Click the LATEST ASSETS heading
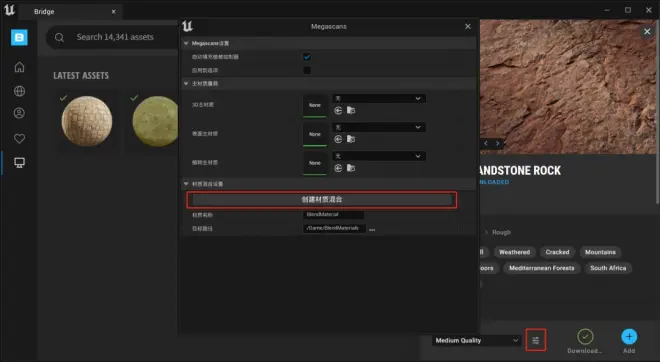660x362 pixels. [81, 76]
